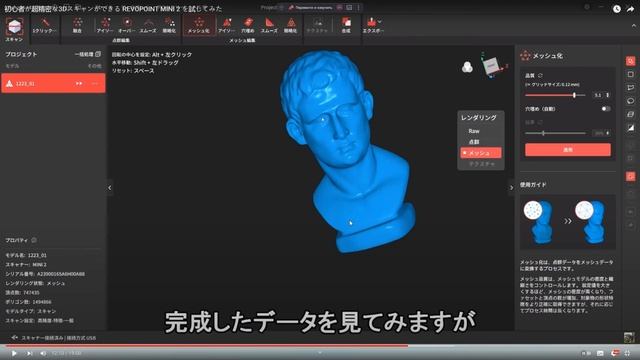Select the lasso selection tool in right strip

tap(631, 101)
